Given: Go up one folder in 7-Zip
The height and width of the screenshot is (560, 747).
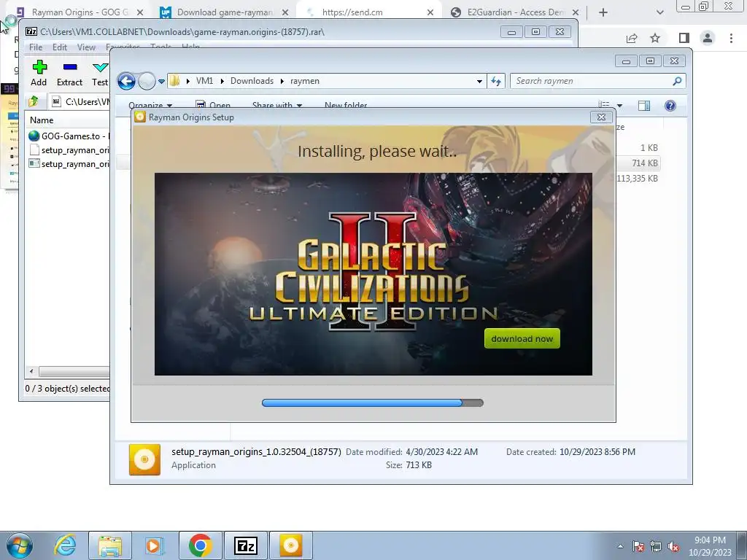Looking at the screenshot, I should click(x=34, y=101).
